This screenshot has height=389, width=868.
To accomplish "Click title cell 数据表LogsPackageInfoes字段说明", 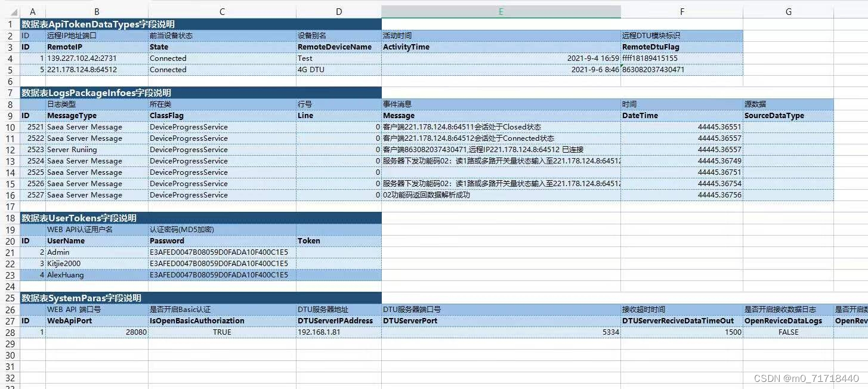I will click(x=200, y=93).
